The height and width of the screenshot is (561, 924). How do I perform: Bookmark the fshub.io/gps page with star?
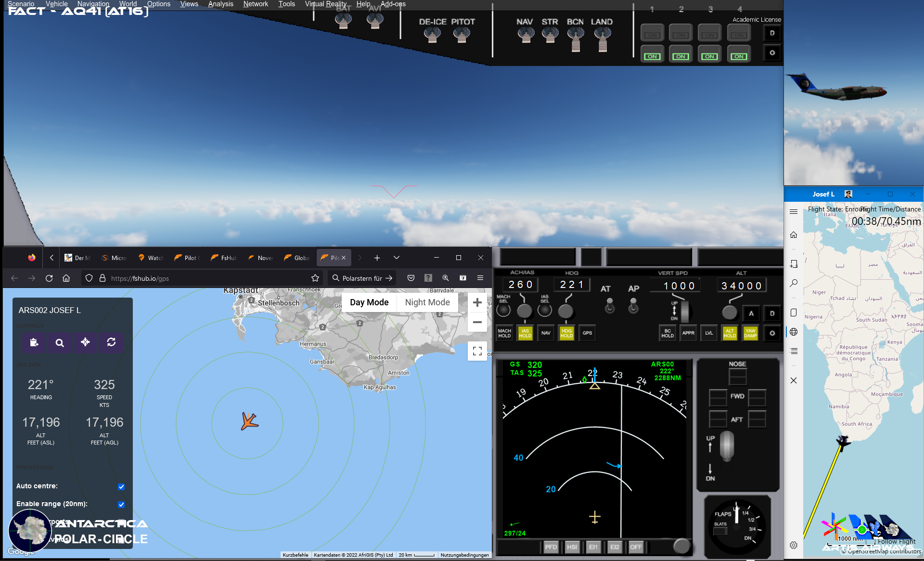click(x=315, y=278)
